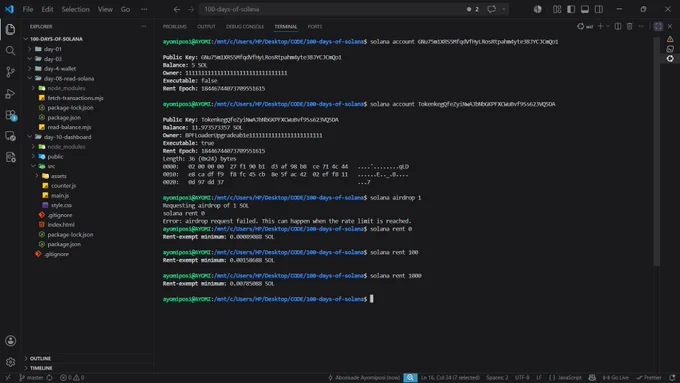Image resolution: width=680 pixels, height=383 pixels.
Task: Click the terminal vertical scrollbar
Action: click(657, 152)
